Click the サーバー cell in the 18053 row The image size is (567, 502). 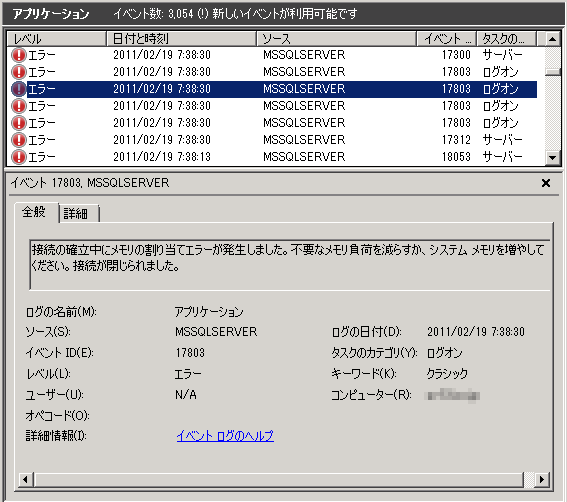pyautogui.click(x=502, y=157)
